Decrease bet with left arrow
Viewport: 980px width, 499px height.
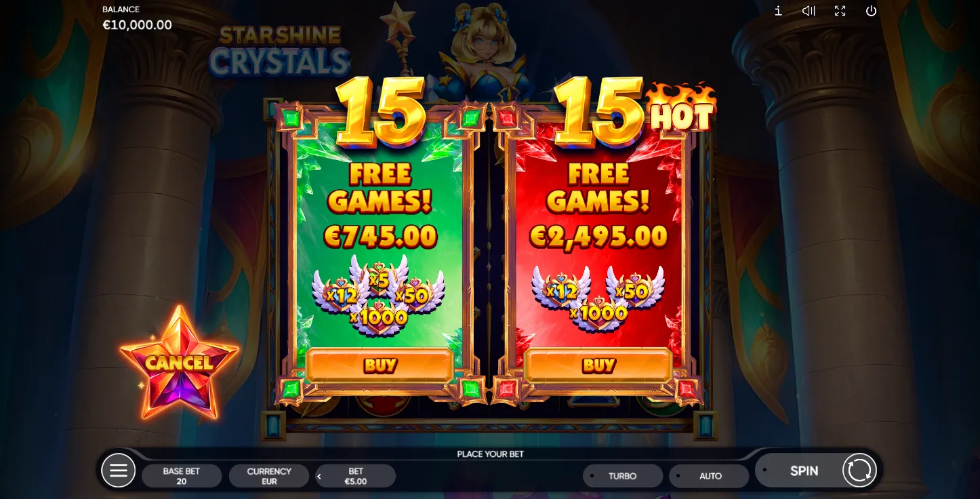(x=319, y=477)
